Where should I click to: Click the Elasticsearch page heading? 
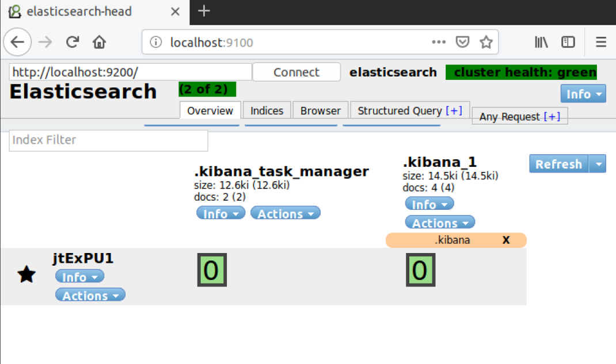[83, 91]
